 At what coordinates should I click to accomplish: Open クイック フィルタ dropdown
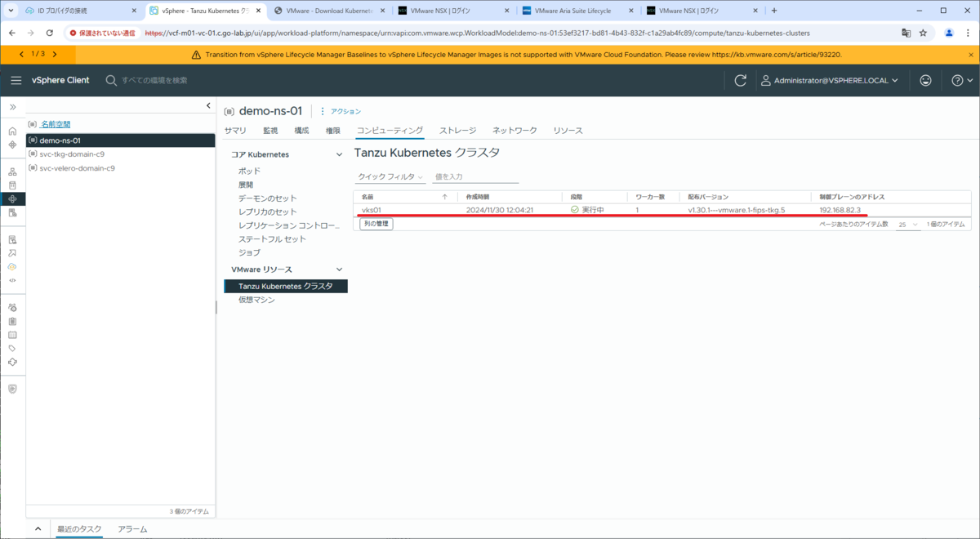click(x=390, y=176)
